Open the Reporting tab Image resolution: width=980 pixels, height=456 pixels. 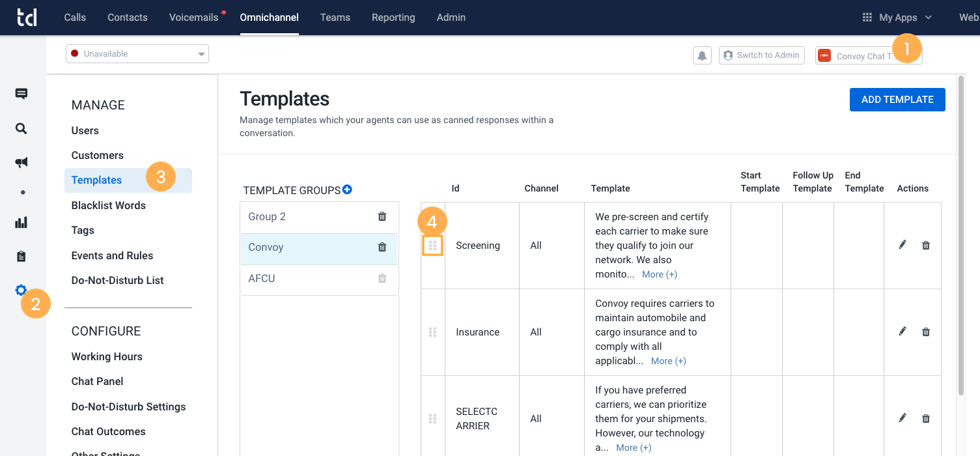tap(393, 18)
